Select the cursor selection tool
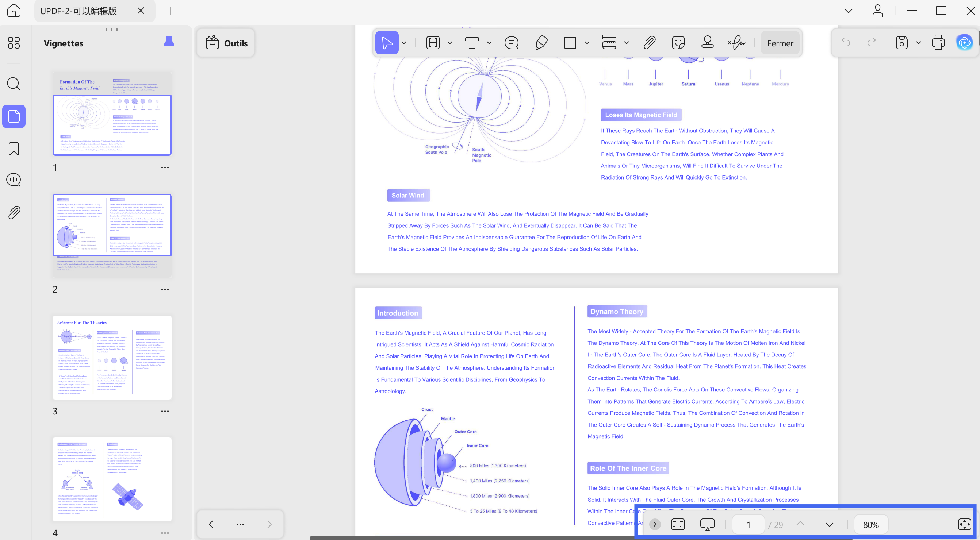Screen dimensions: 980x540 coord(387,43)
